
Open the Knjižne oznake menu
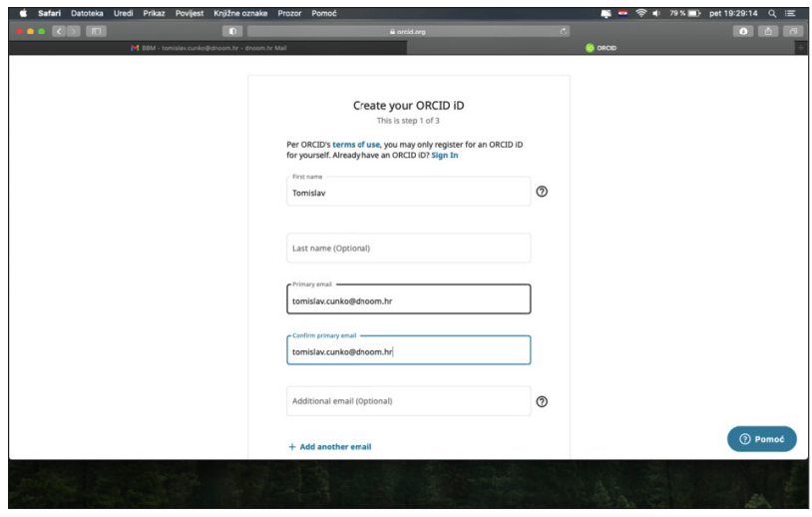pyautogui.click(x=239, y=13)
